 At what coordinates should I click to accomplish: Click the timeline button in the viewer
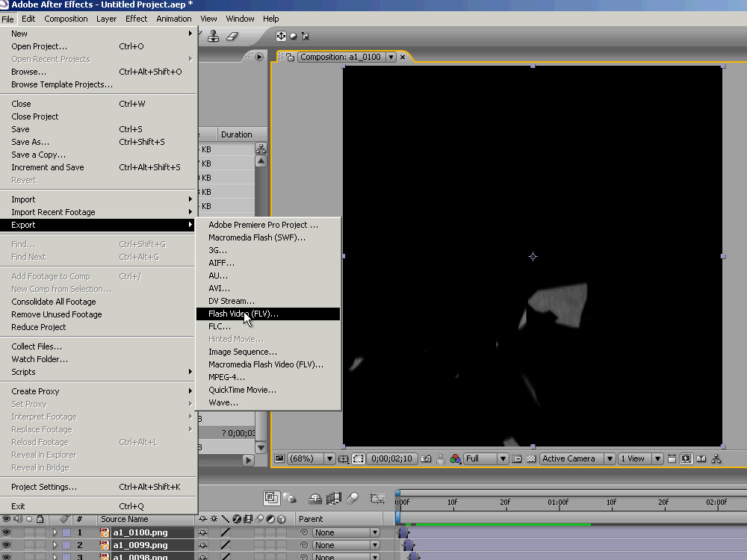click(x=701, y=458)
